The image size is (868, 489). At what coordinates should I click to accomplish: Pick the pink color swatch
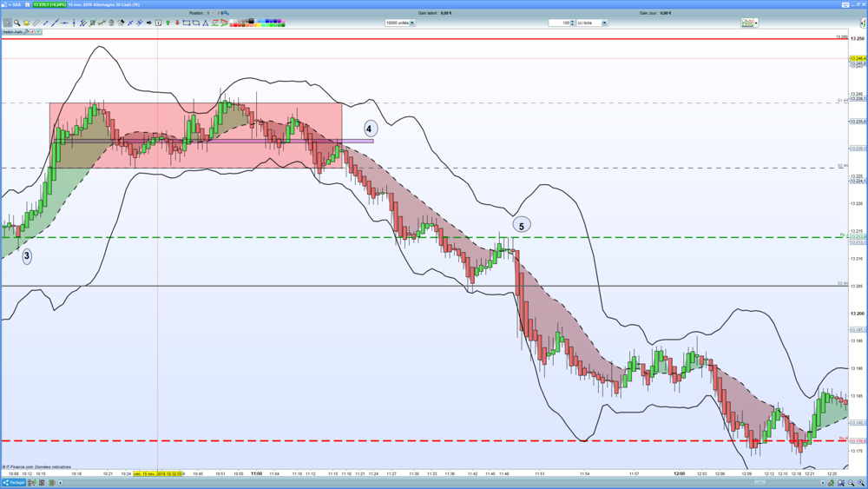pyautogui.click(x=283, y=21)
